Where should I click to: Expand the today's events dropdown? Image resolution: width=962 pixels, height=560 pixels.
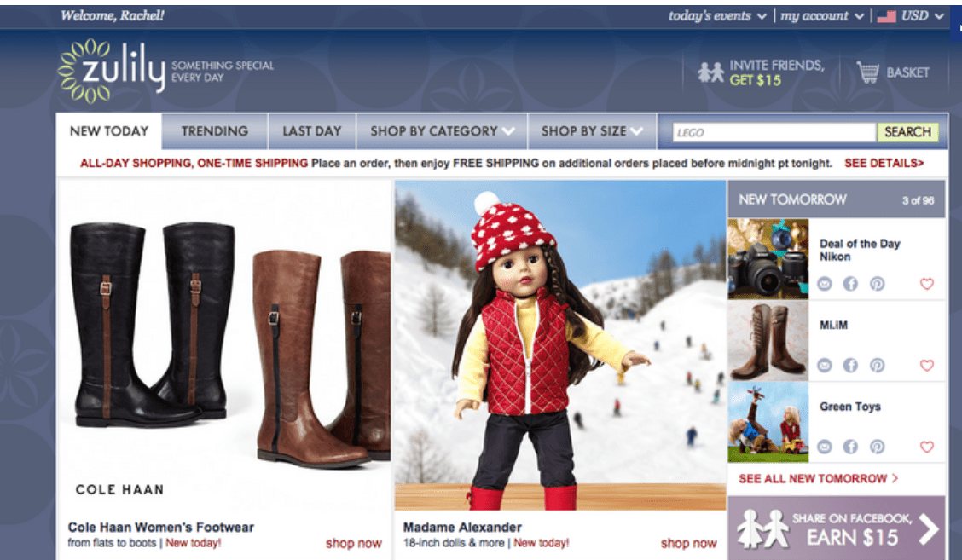pos(717,16)
